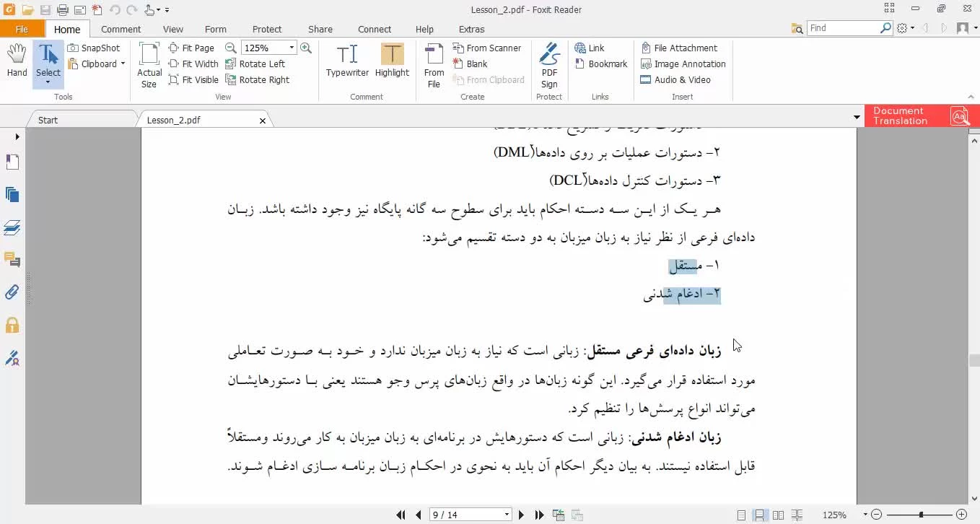Insert a File Attachment
The width and height of the screenshot is (980, 524).
point(678,48)
